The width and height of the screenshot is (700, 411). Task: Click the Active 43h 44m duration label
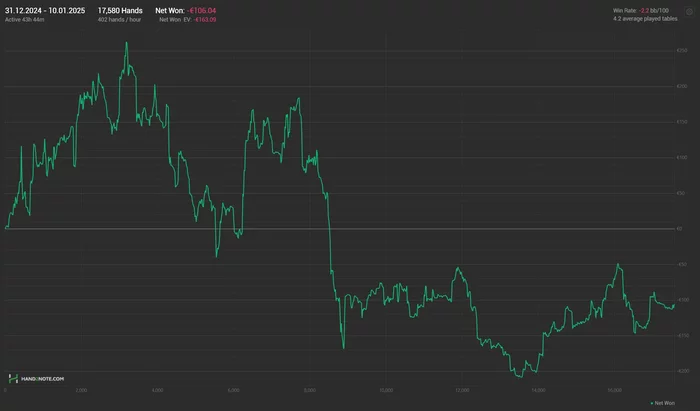click(25, 20)
